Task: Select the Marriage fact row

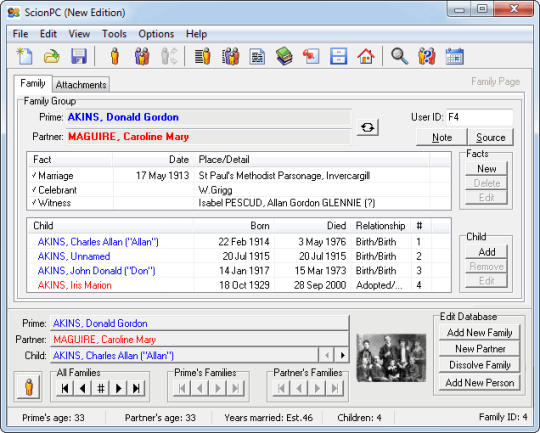Action: tap(239, 176)
